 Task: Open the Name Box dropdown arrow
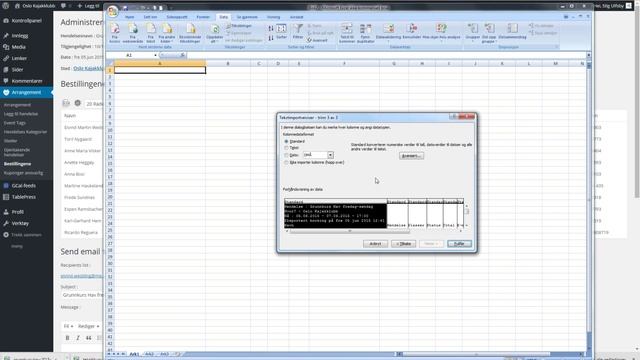[x=155, y=55]
